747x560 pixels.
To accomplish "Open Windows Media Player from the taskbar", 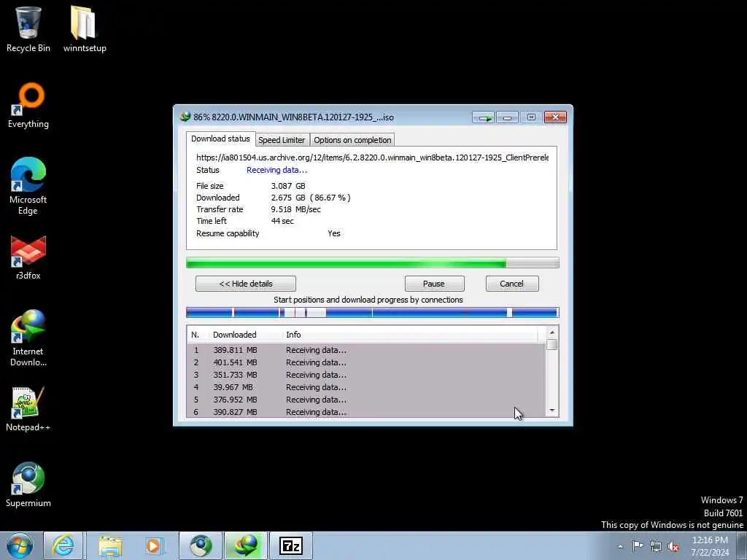I will point(153,545).
